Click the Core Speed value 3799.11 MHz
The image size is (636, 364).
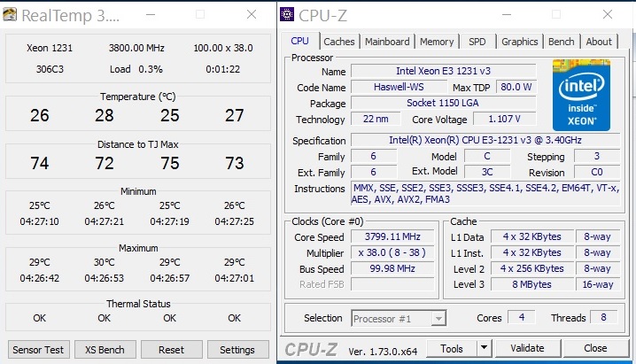pyautogui.click(x=392, y=236)
